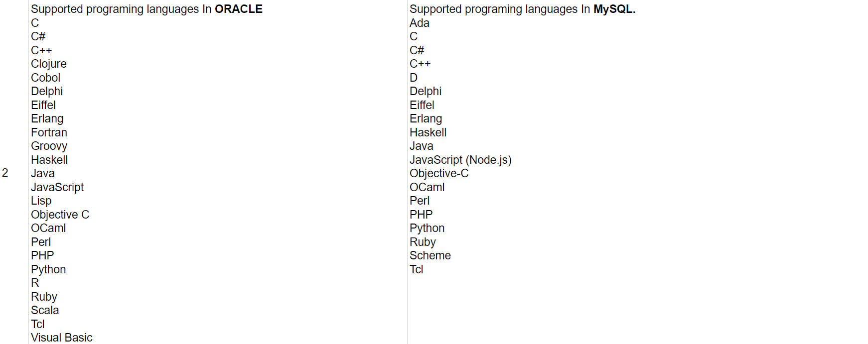868x344 pixels.
Task: Click 'Haskell' in the MySQL column
Action: pyautogui.click(x=428, y=132)
